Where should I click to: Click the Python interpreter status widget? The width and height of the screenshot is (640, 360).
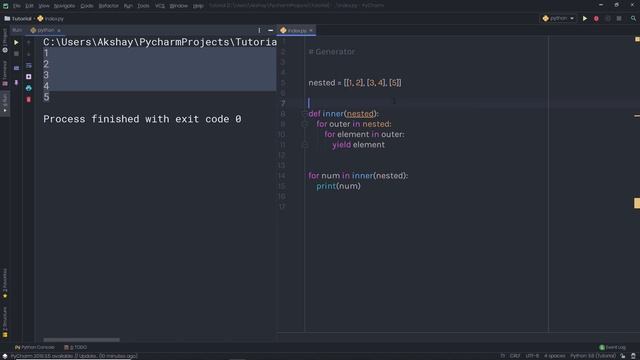(x=593, y=356)
